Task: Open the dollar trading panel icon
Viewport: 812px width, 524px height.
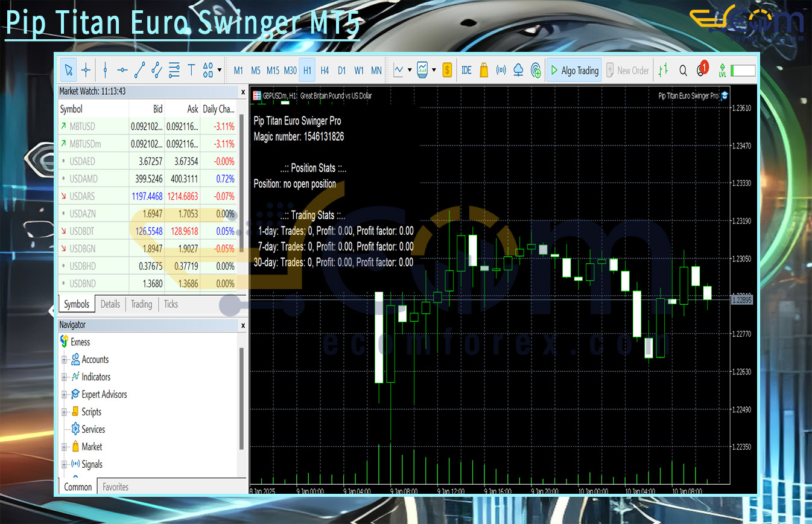Action: click(x=447, y=71)
